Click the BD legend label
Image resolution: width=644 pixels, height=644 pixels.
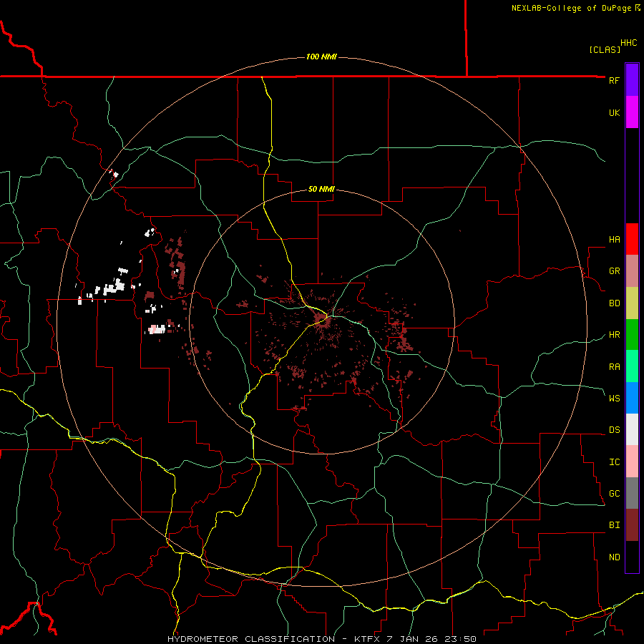click(614, 303)
